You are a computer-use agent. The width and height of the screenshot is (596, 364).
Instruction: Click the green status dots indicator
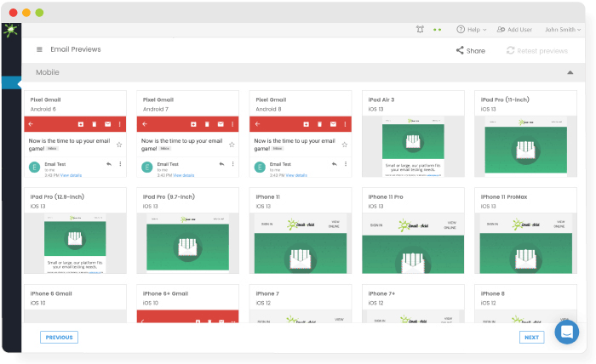(438, 29)
